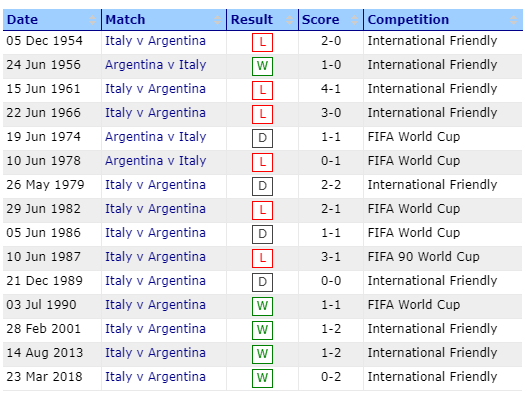The width and height of the screenshot is (532, 394).
Task: Open the Italy v Argentina 1954 match link
Action: coord(155,41)
